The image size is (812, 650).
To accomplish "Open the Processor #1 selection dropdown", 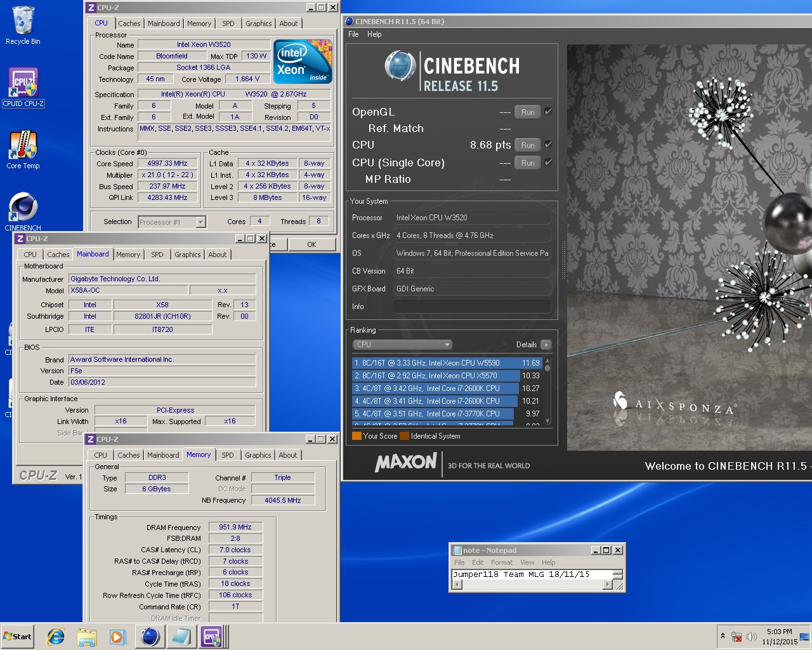I will click(x=172, y=222).
